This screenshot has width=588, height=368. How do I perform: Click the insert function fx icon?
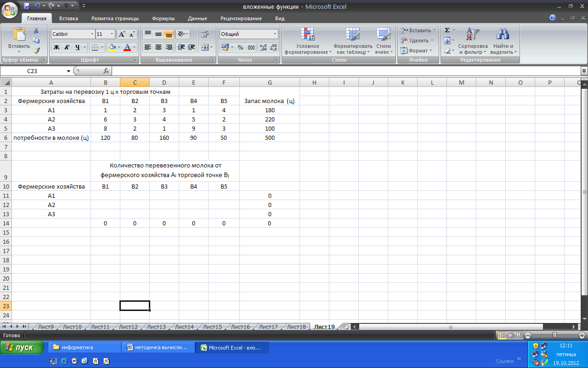[x=106, y=71]
